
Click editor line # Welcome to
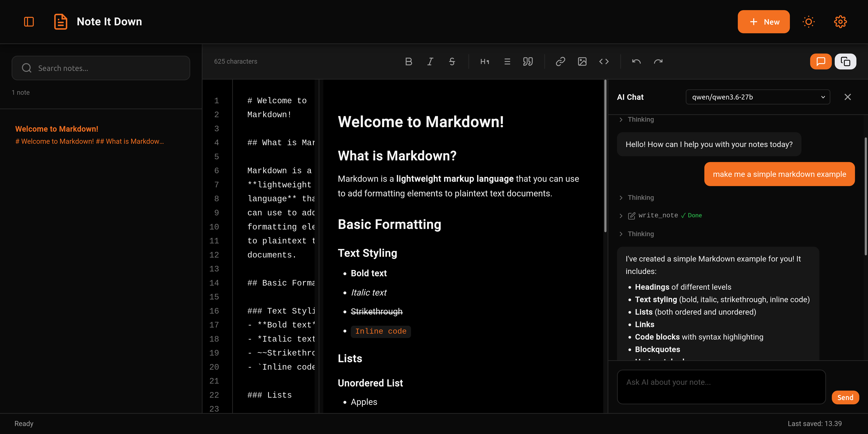[x=277, y=101]
